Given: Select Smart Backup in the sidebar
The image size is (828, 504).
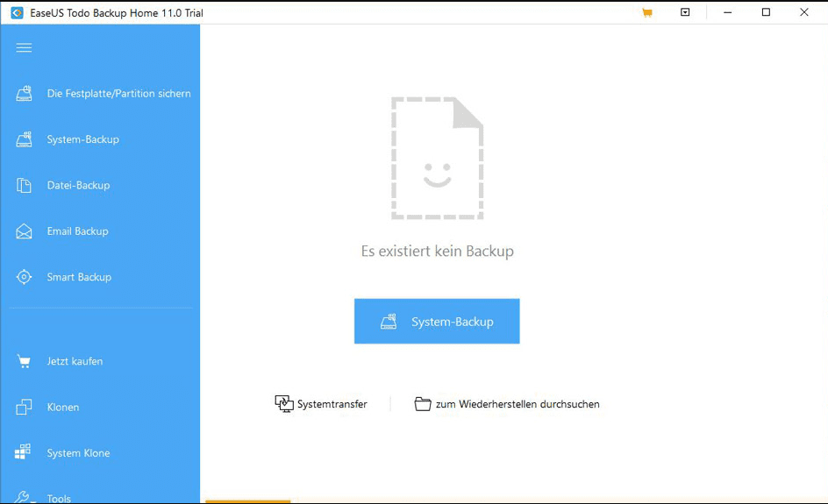Looking at the screenshot, I should point(79,277).
